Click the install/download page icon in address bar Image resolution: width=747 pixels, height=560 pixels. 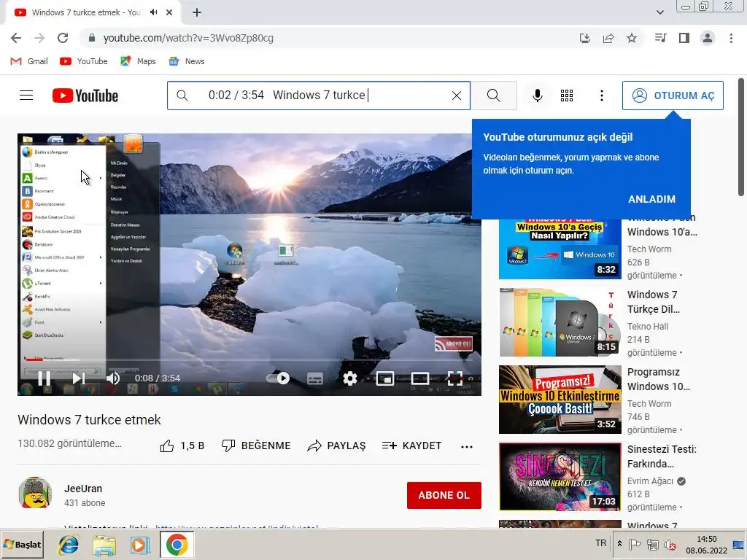pos(585,38)
